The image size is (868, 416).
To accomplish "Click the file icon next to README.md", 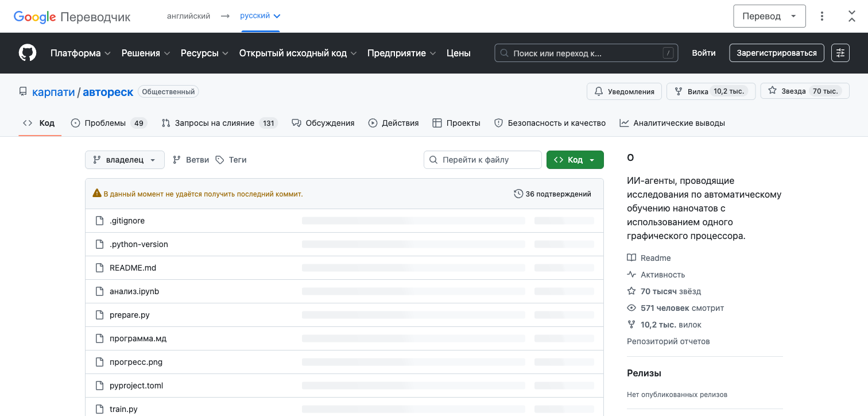I will (99, 268).
